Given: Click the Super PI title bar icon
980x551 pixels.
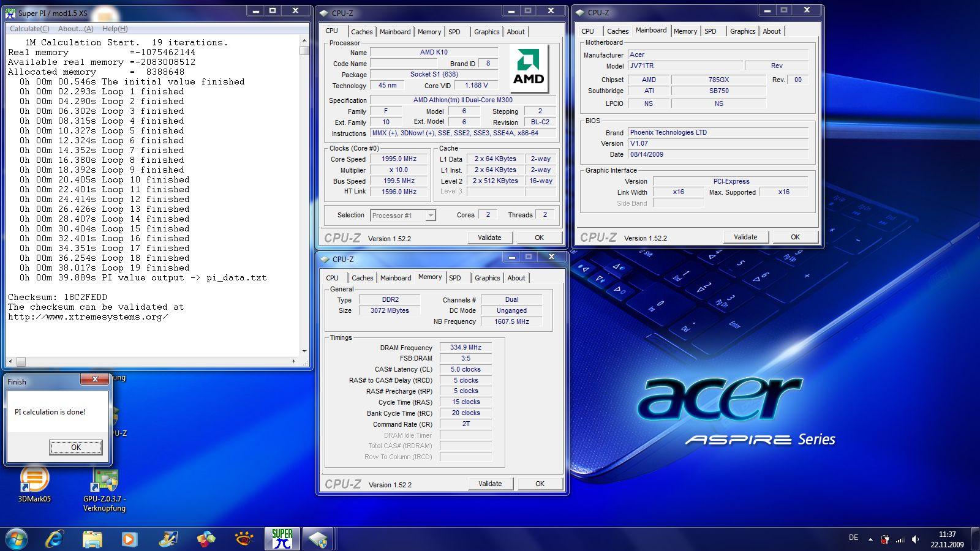Looking at the screenshot, I should click(x=11, y=13).
